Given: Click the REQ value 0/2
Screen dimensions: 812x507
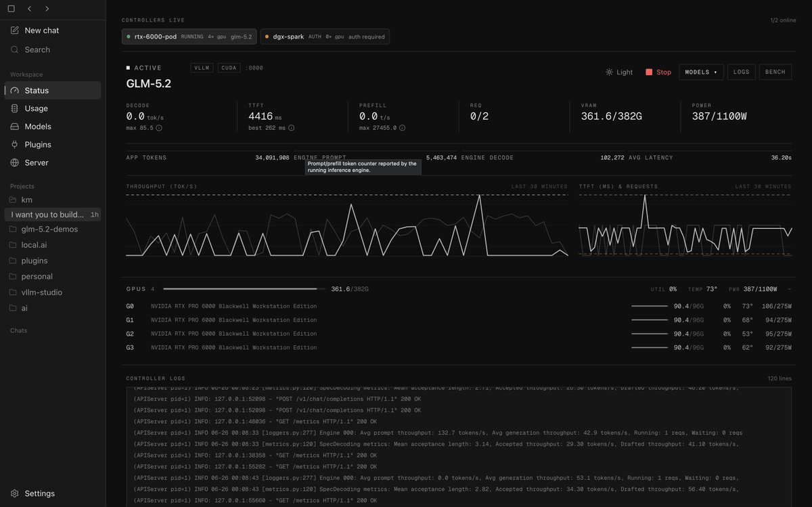Looking at the screenshot, I should [x=479, y=116].
